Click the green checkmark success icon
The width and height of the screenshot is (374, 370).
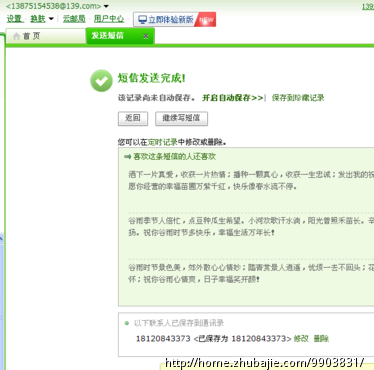pos(101,81)
